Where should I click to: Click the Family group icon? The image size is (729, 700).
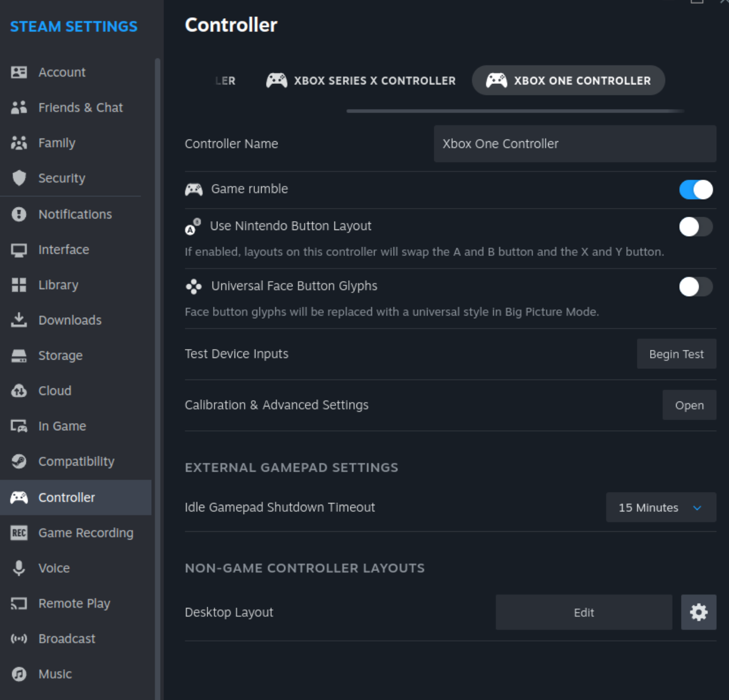(x=19, y=143)
